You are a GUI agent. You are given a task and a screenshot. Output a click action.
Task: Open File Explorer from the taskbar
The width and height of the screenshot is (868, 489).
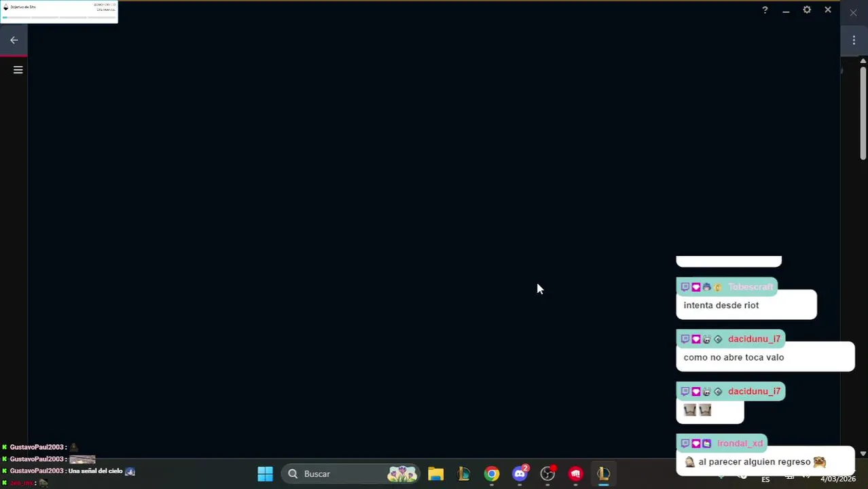click(x=435, y=474)
